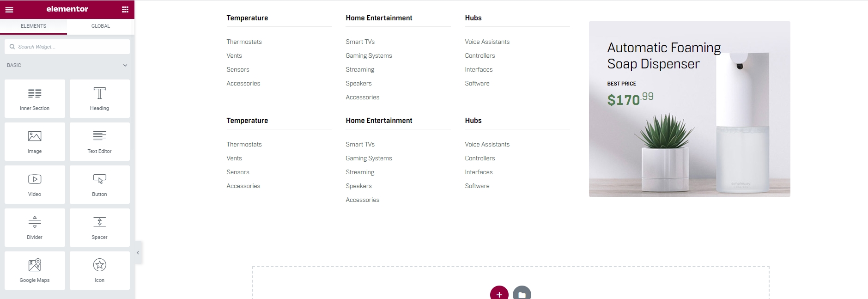Choose the Text Editor widget
The height and width of the screenshot is (299, 868).
[99, 141]
